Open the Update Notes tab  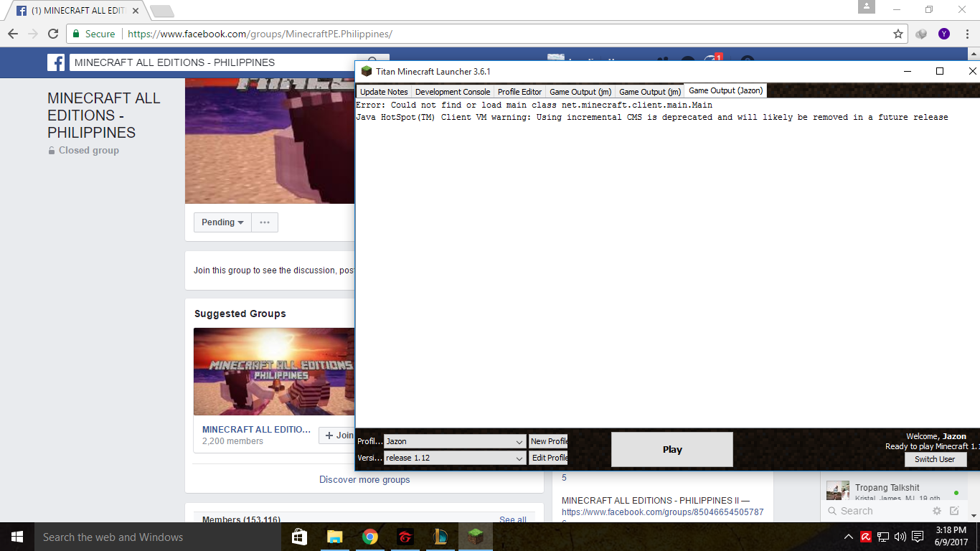coord(384,91)
